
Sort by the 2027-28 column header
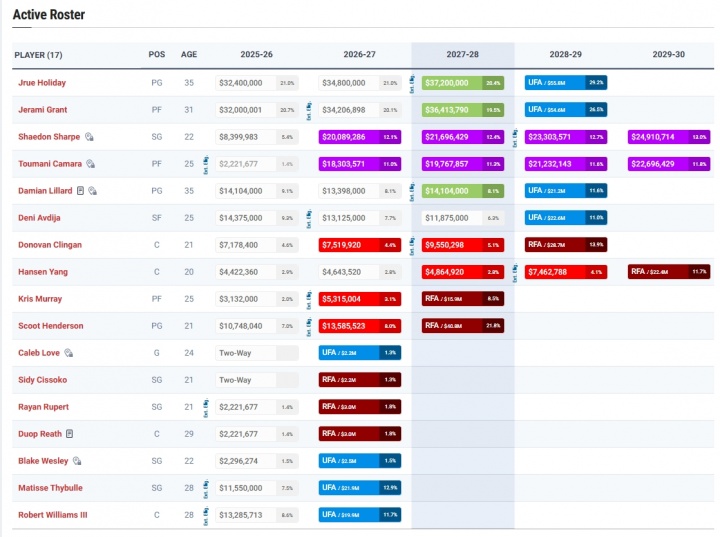[x=462, y=54]
